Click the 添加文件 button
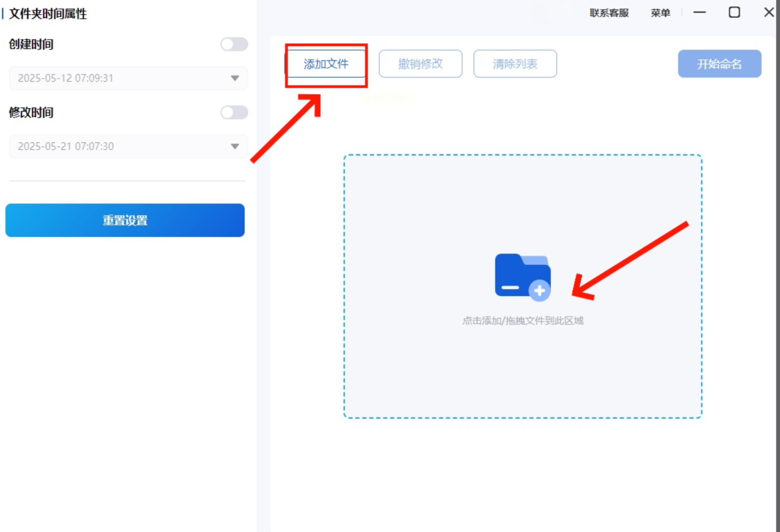The width and height of the screenshot is (780, 532). tap(326, 64)
